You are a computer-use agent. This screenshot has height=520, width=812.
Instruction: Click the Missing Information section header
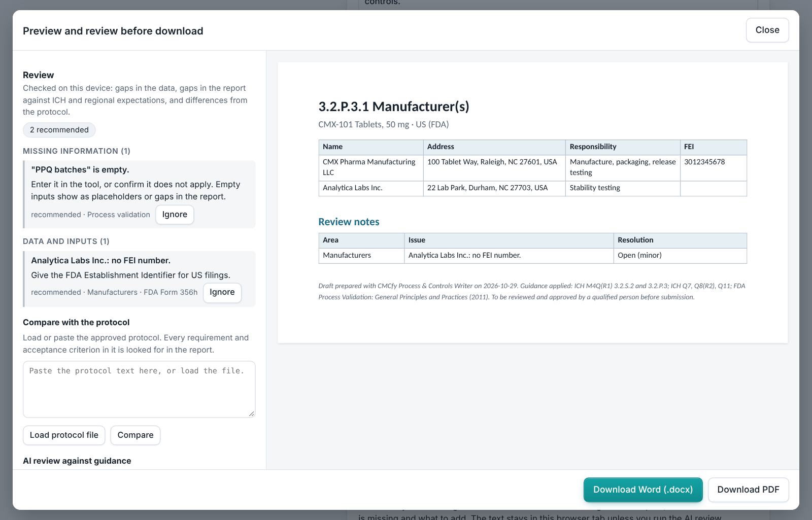[x=77, y=151]
